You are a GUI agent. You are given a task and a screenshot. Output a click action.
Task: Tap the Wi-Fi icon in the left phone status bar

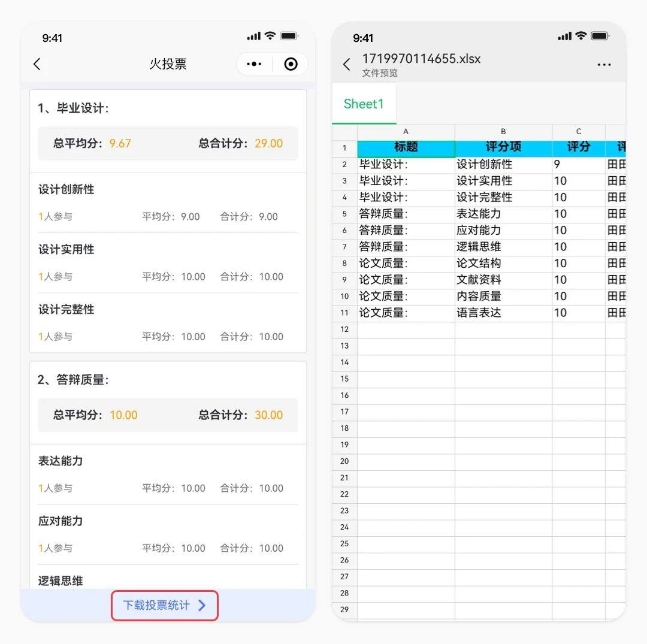click(x=270, y=37)
